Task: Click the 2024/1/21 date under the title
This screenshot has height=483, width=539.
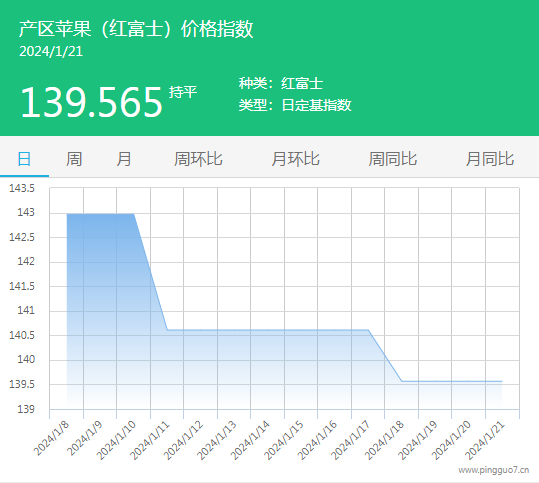Action: pyautogui.click(x=51, y=52)
